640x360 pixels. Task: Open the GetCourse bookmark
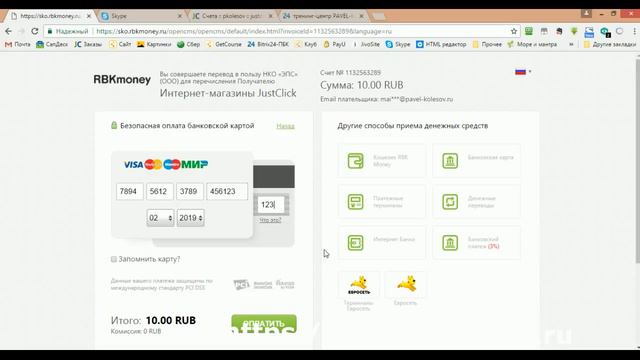(224, 44)
